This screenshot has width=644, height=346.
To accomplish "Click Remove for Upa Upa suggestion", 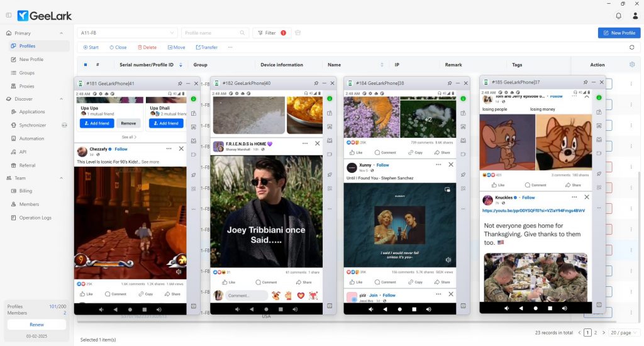I will point(128,123).
